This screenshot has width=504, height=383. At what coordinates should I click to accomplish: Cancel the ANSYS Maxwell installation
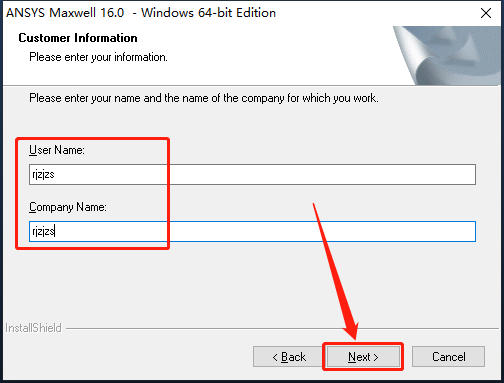448,357
